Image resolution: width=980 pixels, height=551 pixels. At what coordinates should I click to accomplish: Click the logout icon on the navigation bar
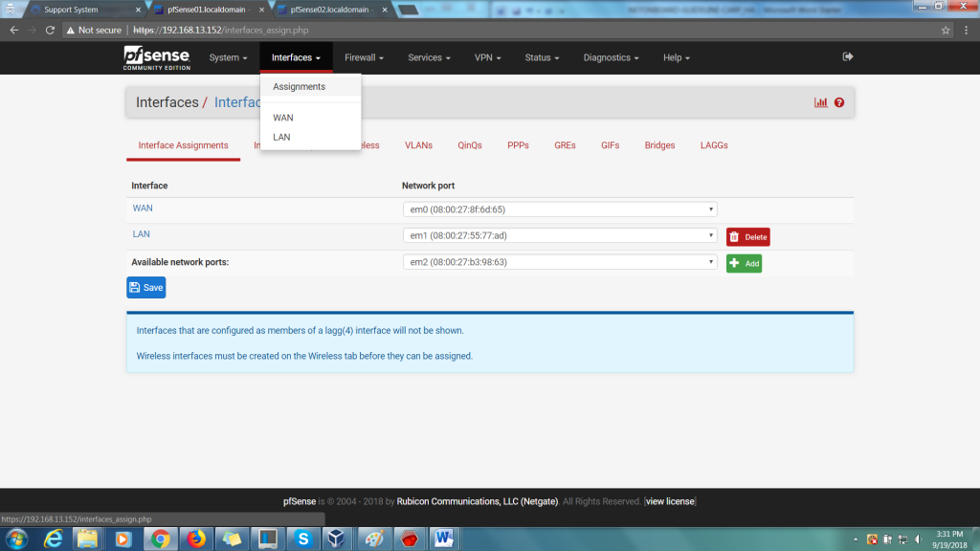tap(847, 56)
